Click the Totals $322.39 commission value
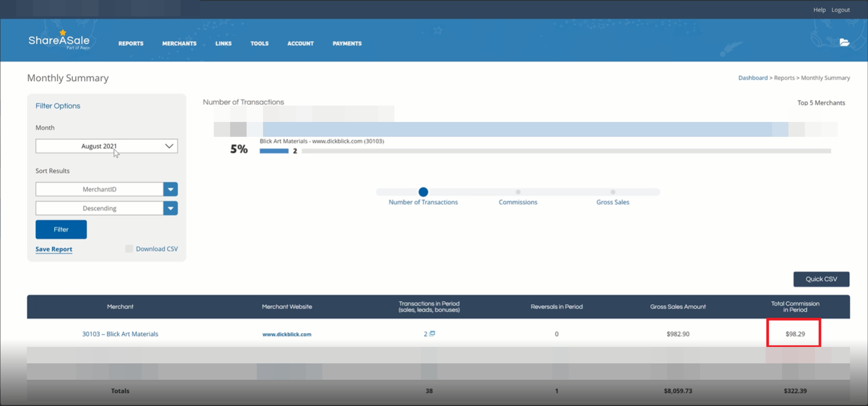The image size is (868, 406). [x=795, y=391]
